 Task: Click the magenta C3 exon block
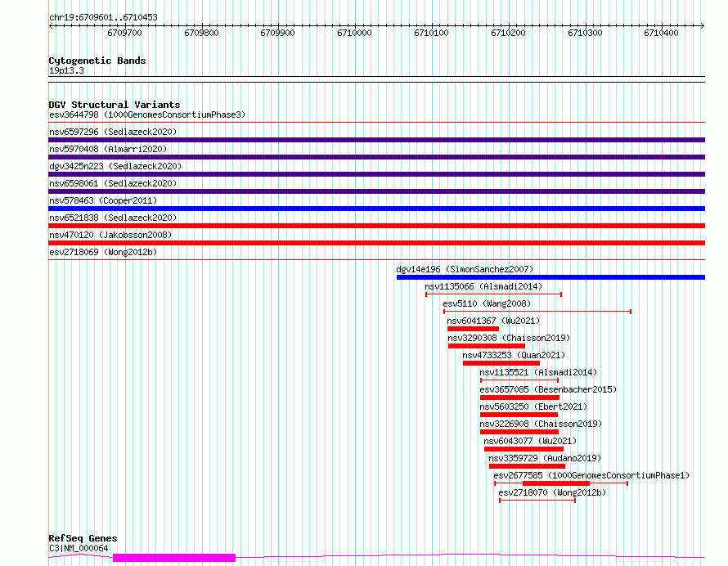click(174, 558)
